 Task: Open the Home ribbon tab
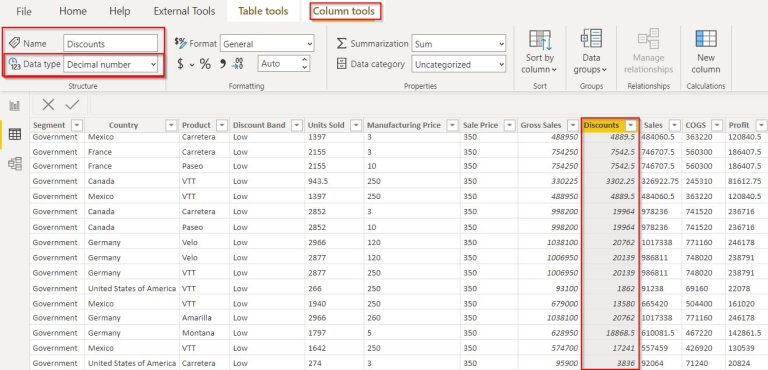coord(72,11)
